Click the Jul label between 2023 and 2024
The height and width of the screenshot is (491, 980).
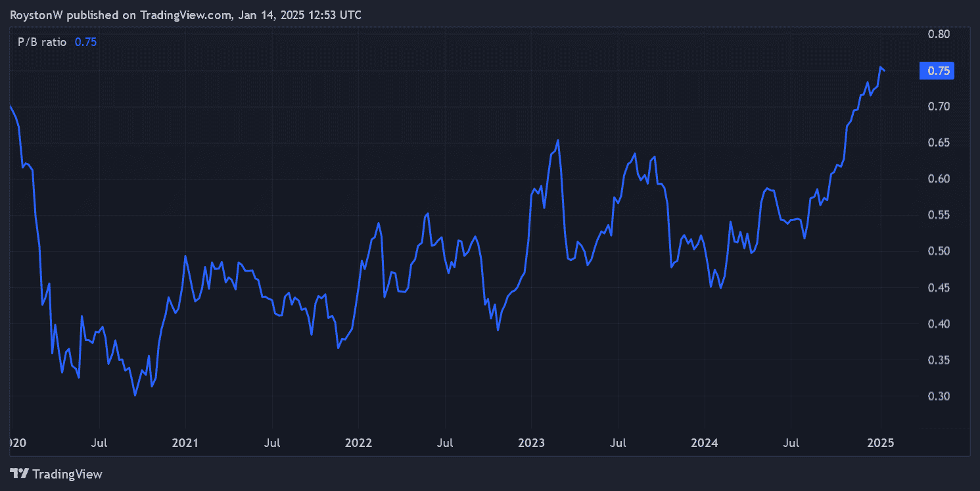[x=618, y=443]
